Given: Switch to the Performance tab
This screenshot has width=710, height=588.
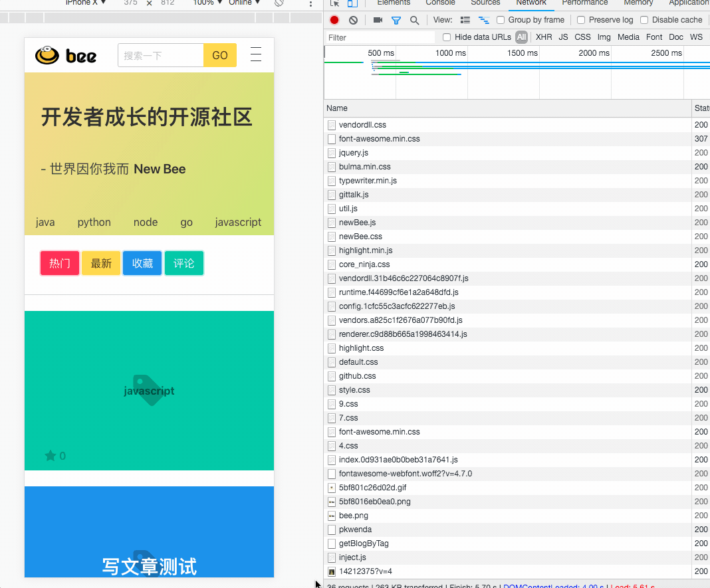Looking at the screenshot, I should tap(585, 3).
